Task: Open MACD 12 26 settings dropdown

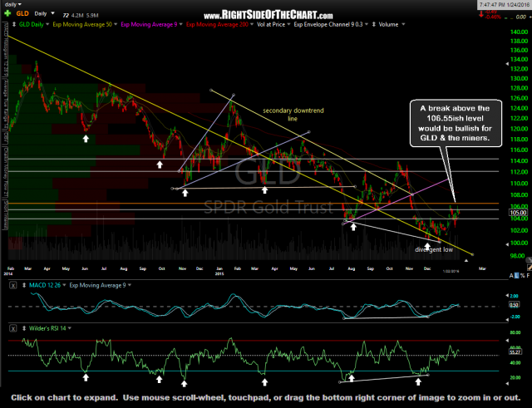Action: (x=64, y=285)
